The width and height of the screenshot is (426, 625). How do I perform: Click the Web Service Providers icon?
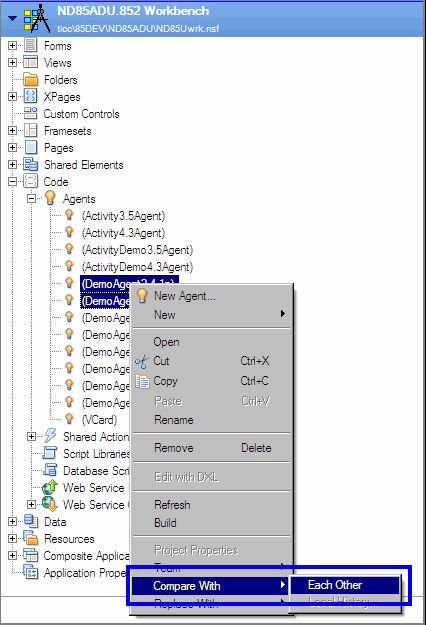50,487
